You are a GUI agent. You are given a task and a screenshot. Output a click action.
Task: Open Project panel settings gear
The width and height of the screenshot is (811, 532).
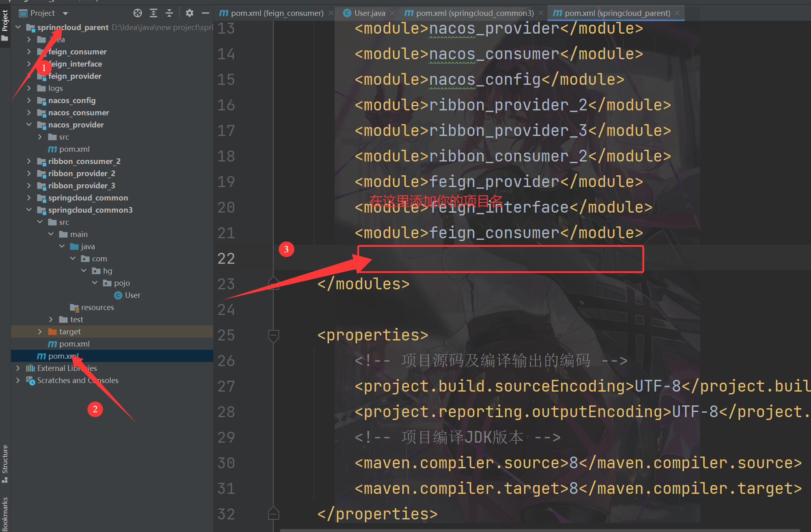[189, 13]
